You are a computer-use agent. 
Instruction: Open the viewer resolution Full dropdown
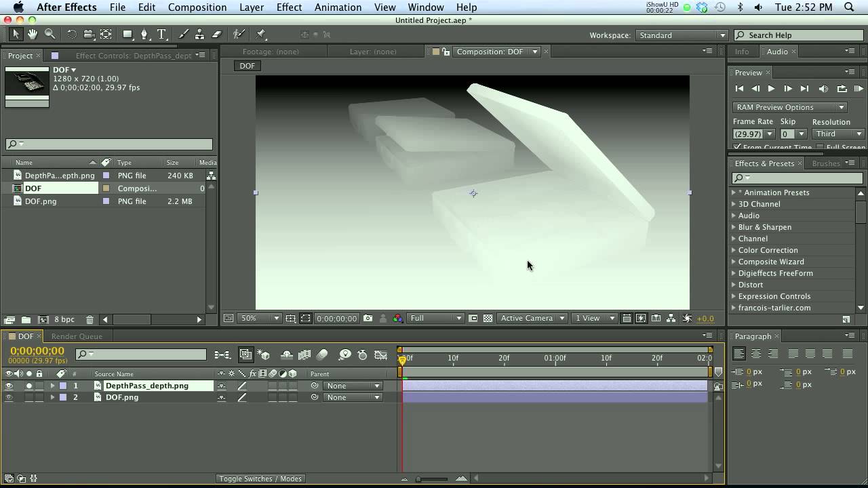(x=435, y=319)
